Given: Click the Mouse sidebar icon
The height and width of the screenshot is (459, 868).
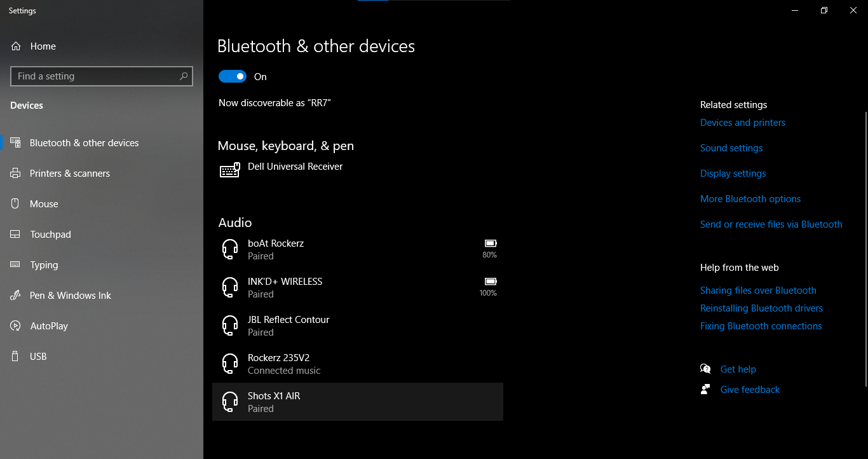Looking at the screenshot, I should click(x=16, y=204).
